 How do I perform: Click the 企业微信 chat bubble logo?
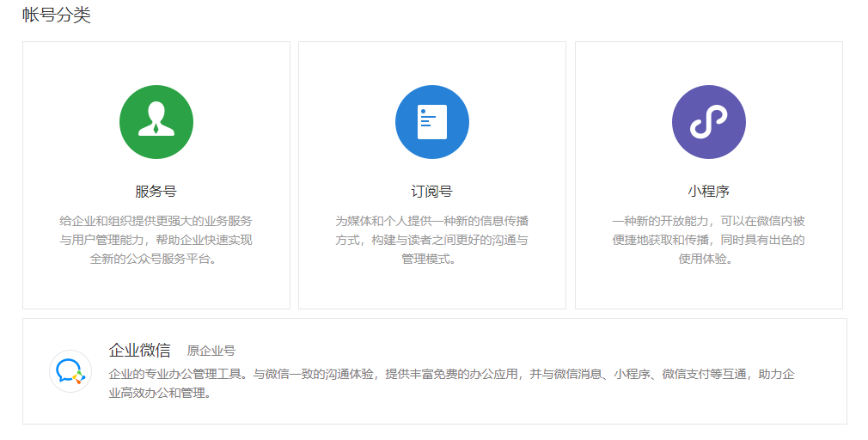click(x=70, y=370)
